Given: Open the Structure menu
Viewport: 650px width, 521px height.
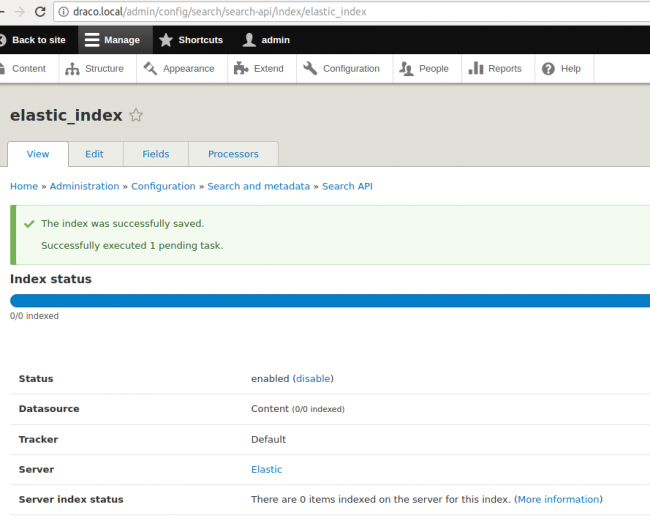Looking at the screenshot, I should (x=94, y=69).
